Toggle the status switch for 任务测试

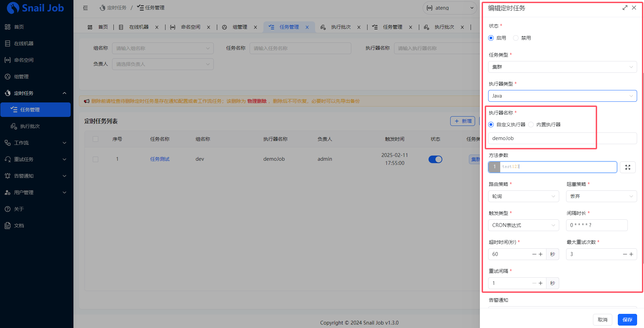(x=435, y=159)
